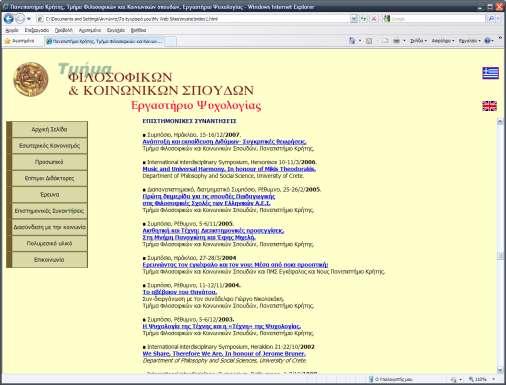Image resolution: width=506 pixels, height=385 pixels.
Task: Expand the Ασφάλεια (Safety) dropdown
Action: pos(443,41)
